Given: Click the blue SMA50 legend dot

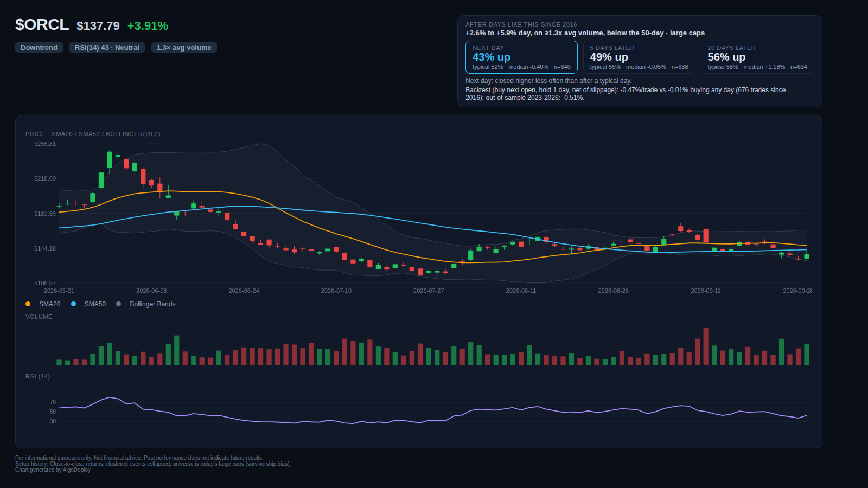Looking at the screenshot, I should coord(74,304).
